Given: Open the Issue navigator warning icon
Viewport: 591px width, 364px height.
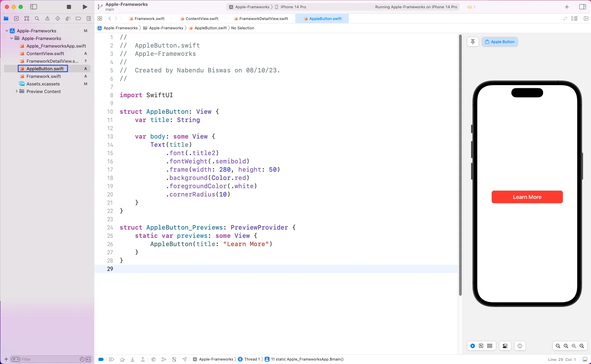Looking at the screenshot, I should coord(47,19).
